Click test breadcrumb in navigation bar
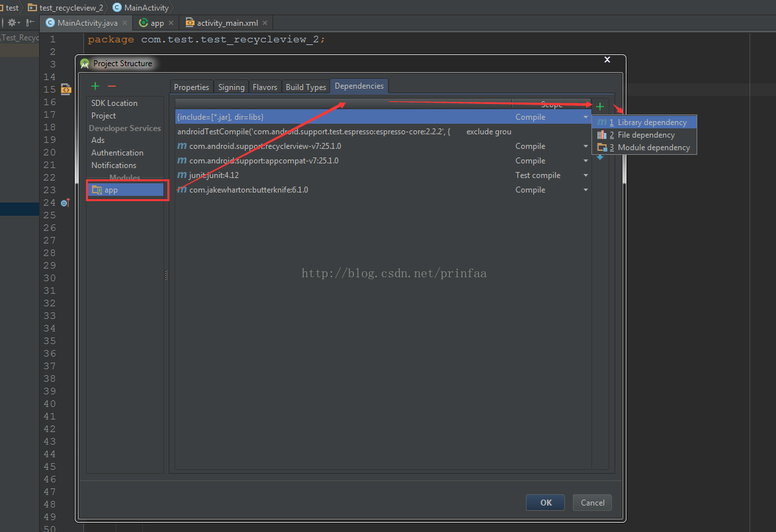The height and width of the screenshot is (532, 776). pos(12,7)
